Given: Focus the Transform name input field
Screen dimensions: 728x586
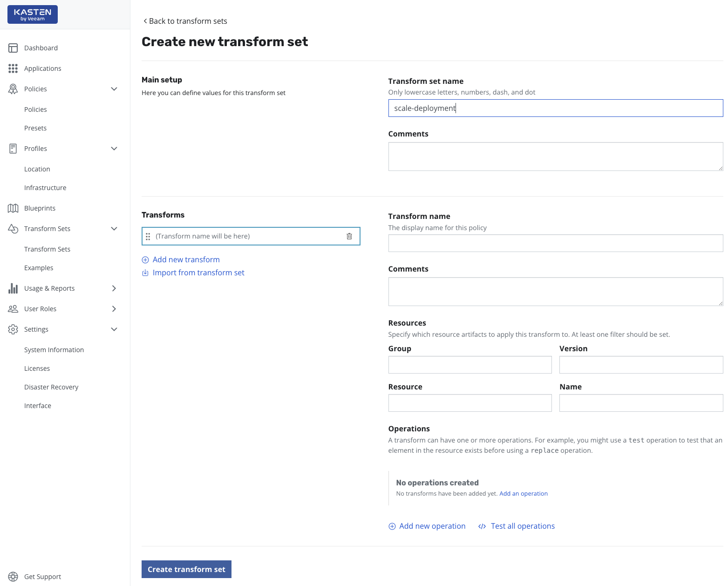Looking at the screenshot, I should pyautogui.click(x=555, y=243).
